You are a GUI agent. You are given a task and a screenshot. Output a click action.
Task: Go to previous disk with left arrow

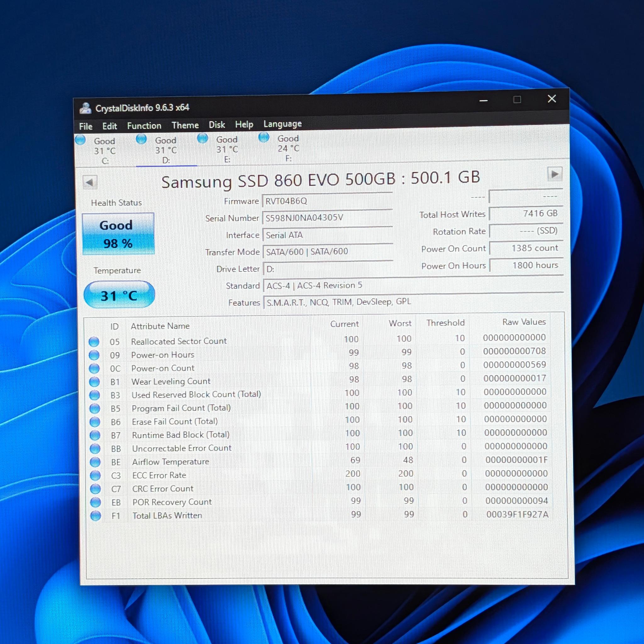point(90,182)
